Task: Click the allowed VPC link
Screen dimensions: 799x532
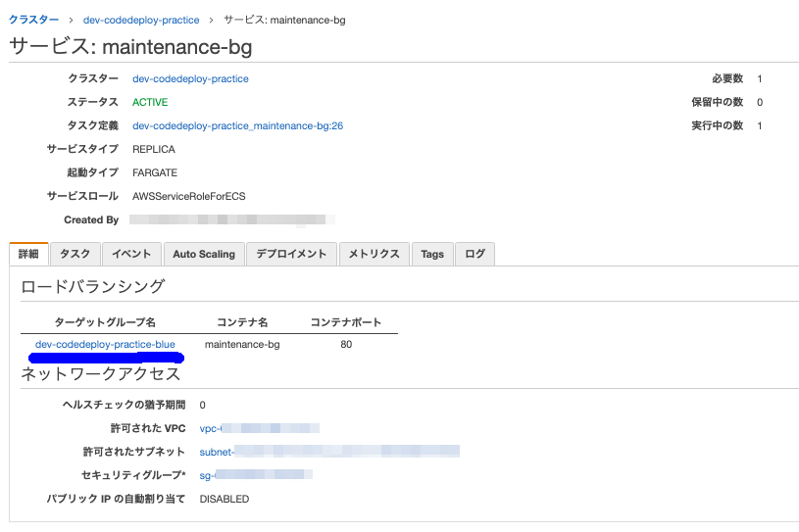Action: tap(259, 428)
